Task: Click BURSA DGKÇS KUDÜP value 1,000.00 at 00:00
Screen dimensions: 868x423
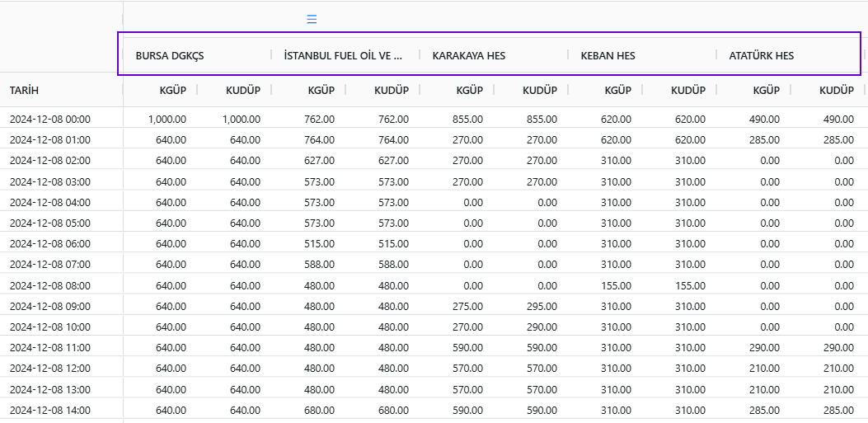Action: tap(242, 119)
